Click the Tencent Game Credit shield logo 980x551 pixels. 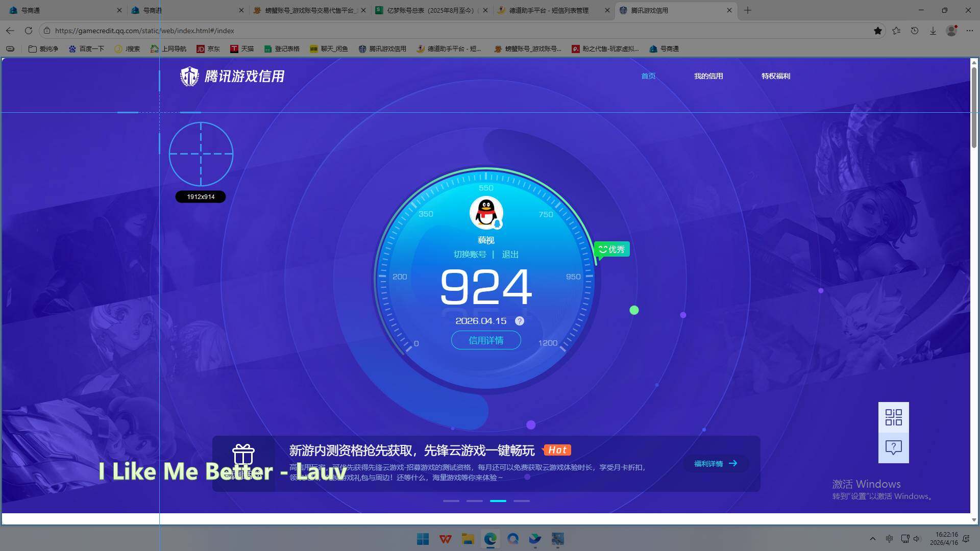tap(189, 77)
